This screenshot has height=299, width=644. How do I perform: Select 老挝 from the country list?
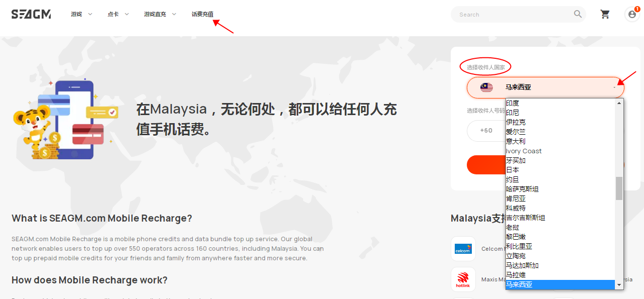tap(560, 227)
